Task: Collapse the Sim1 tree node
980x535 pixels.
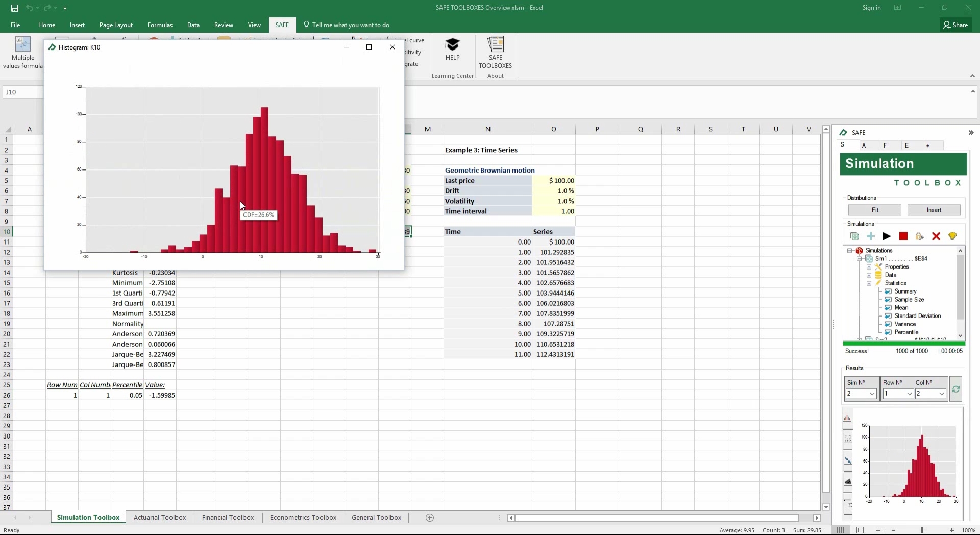Action: coord(859,259)
